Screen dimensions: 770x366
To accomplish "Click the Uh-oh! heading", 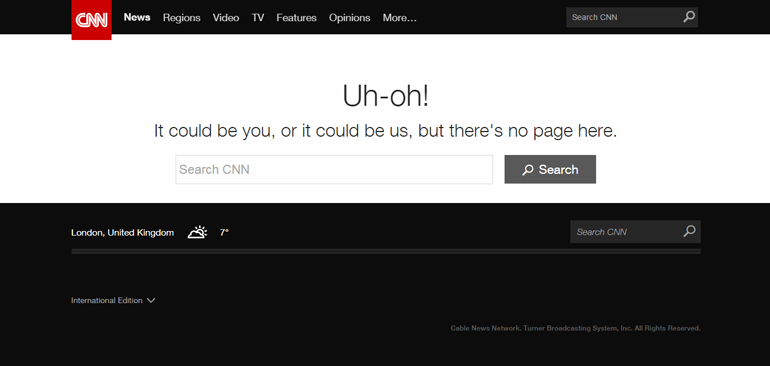I will pos(385,95).
